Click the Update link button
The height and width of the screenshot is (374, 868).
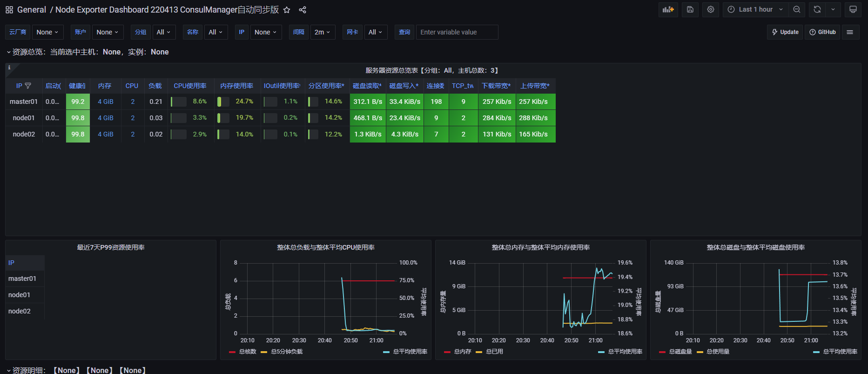pos(785,32)
